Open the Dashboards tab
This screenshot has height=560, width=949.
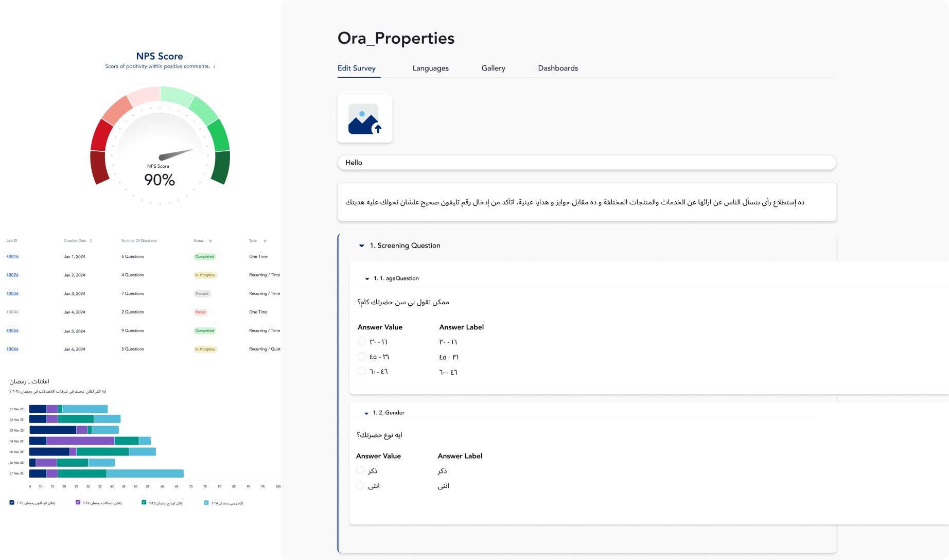tap(558, 68)
